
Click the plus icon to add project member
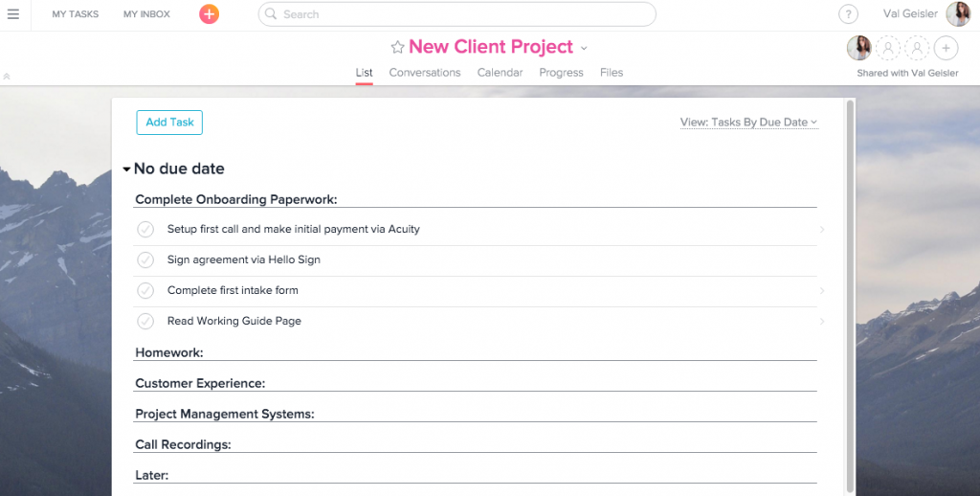pos(947,48)
